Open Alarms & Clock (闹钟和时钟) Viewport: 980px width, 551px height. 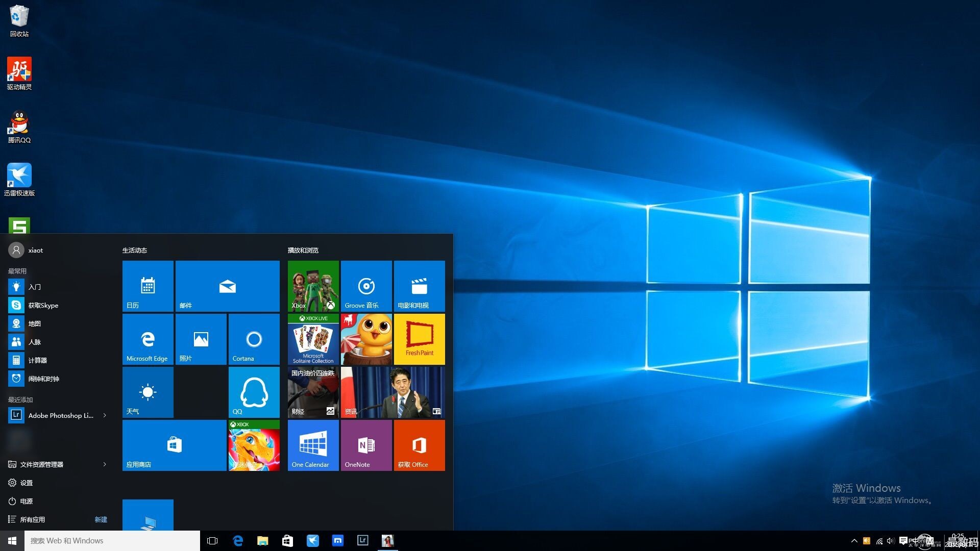point(57,379)
